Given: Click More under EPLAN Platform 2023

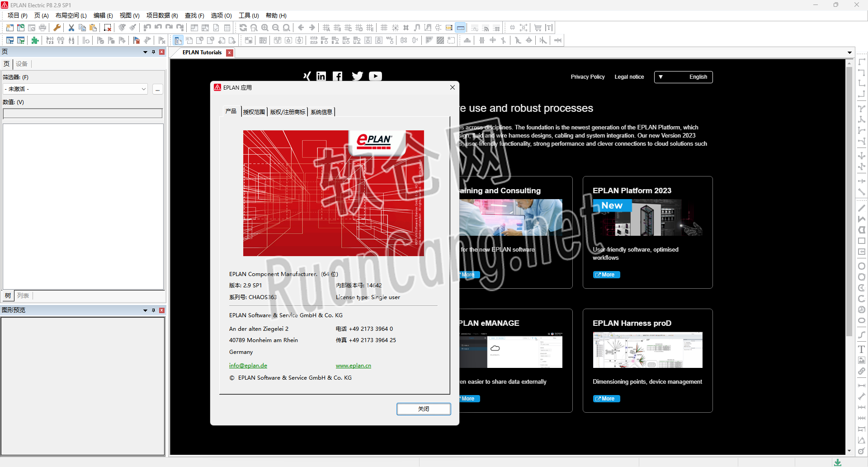Looking at the screenshot, I should pos(606,275).
